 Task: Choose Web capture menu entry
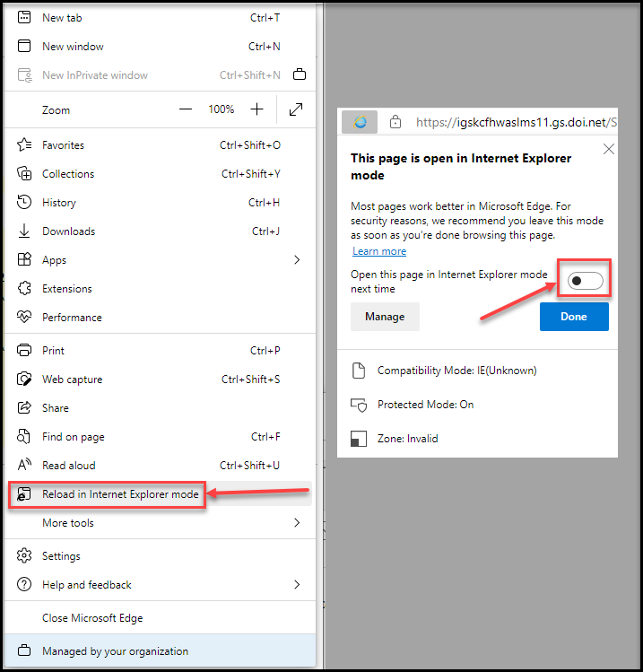coord(160,380)
